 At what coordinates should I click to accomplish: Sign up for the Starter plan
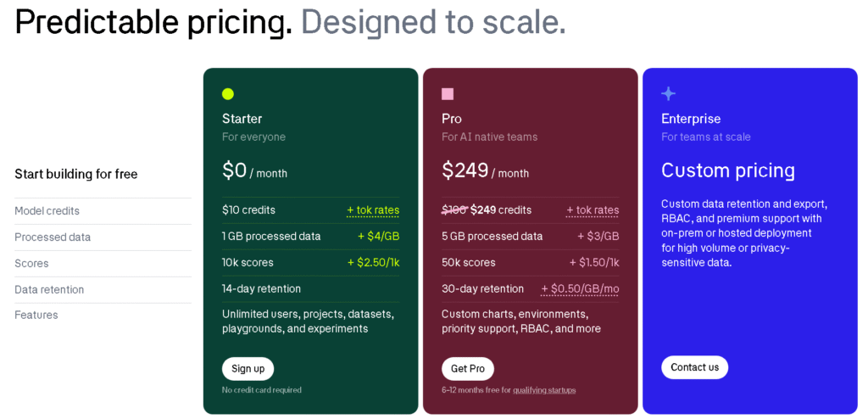pyautogui.click(x=248, y=369)
